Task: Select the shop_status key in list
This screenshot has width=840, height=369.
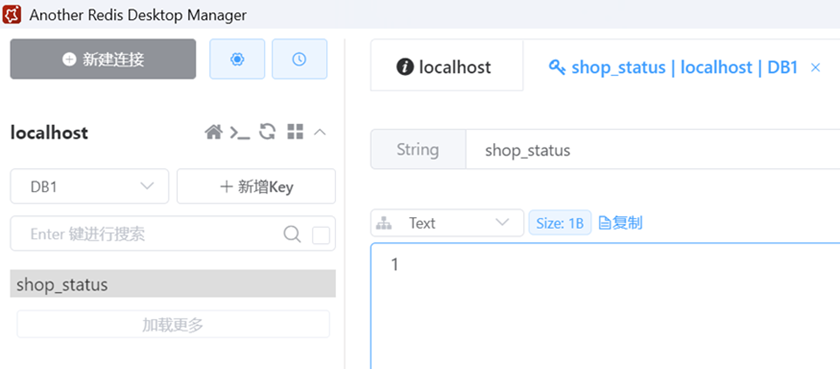Action: point(173,284)
